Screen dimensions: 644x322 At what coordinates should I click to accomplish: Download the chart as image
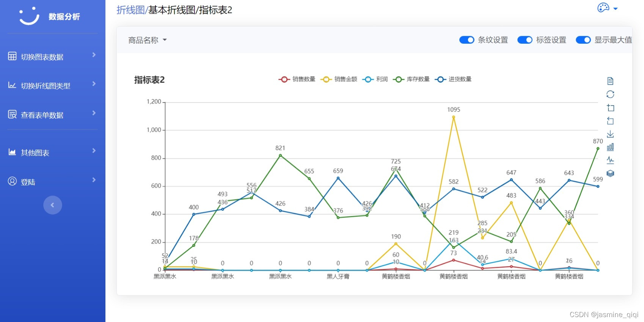[x=610, y=134]
